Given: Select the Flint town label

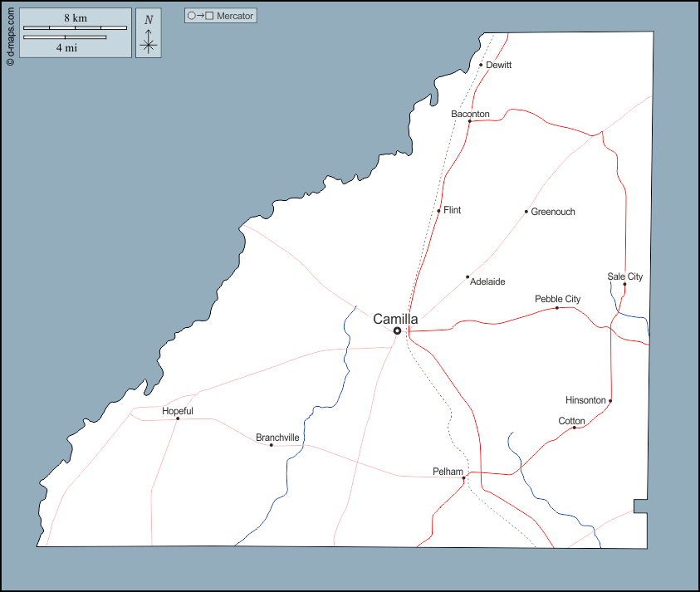Looking at the screenshot, I should pyautogui.click(x=452, y=210).
